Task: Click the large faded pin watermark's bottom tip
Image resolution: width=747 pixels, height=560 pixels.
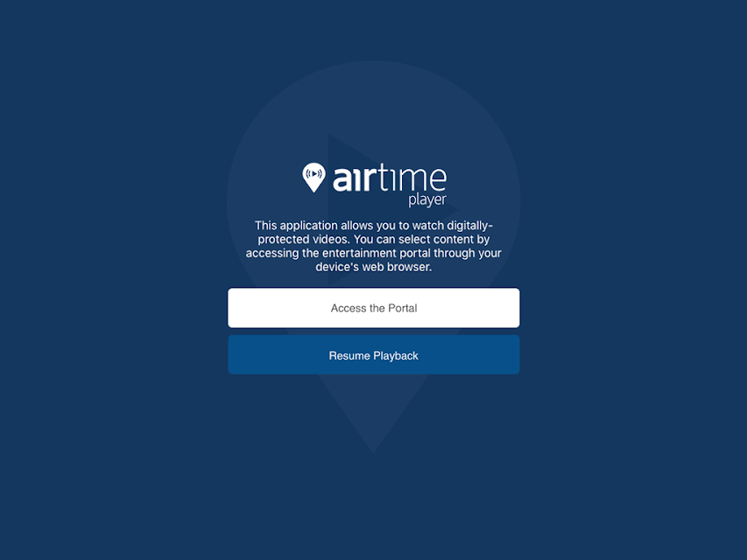Action: point(373,445)
